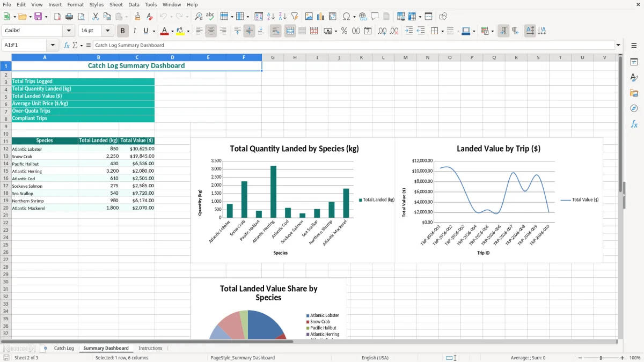Open Sidebar Functions fx icon
Screen dimensions: 644x362
coord(634,124)
